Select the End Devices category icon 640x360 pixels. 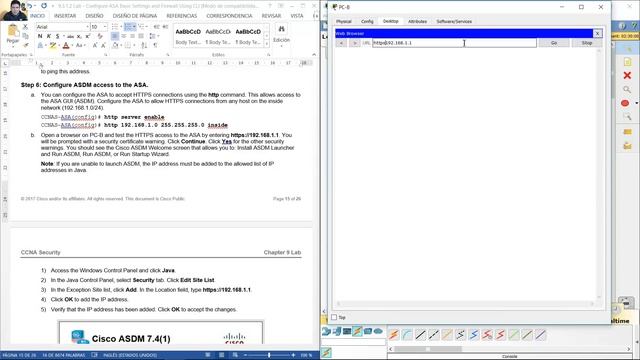tap(336, 331)
